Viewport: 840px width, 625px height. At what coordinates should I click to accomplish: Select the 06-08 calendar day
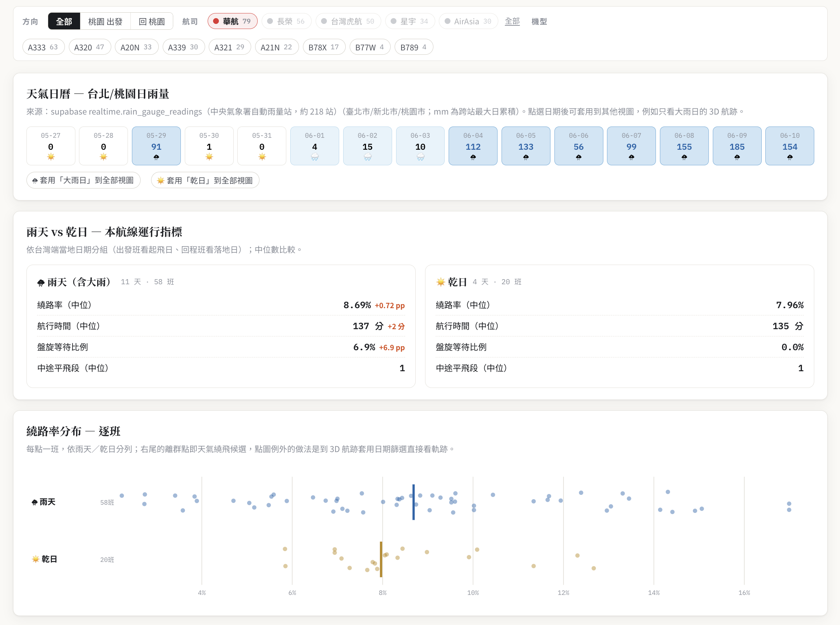[x=684, y=146]
